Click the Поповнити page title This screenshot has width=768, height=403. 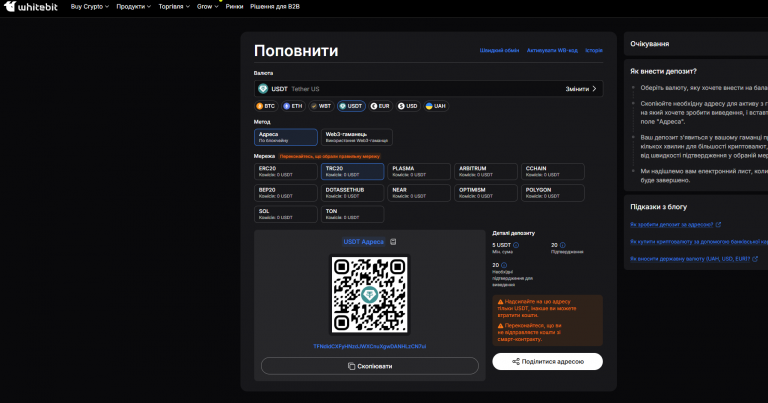point(296,51)
